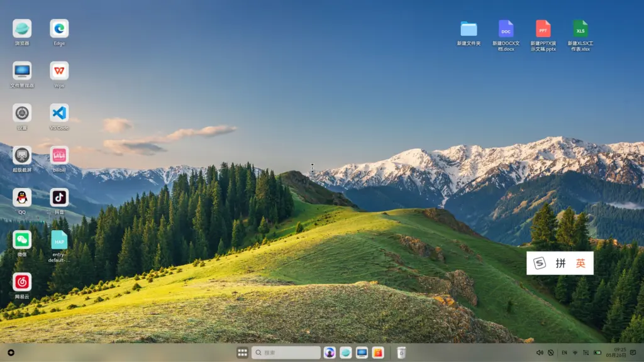Toggle the volume speaker icon in tray
This screenshot has width=644, height=362.
pyautogui.click(x=540, y=353)
